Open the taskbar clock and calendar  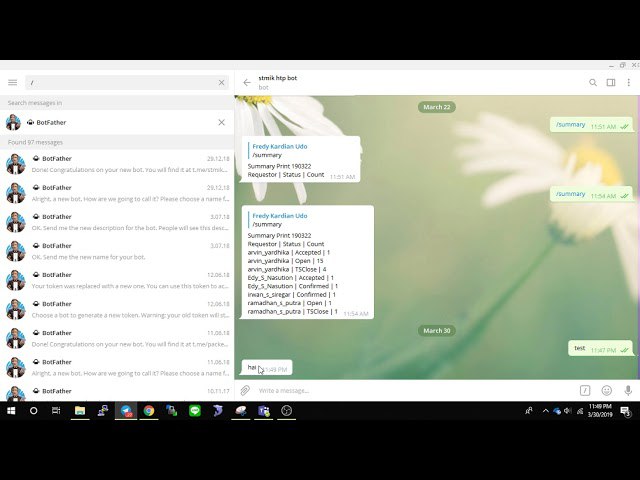600,411
